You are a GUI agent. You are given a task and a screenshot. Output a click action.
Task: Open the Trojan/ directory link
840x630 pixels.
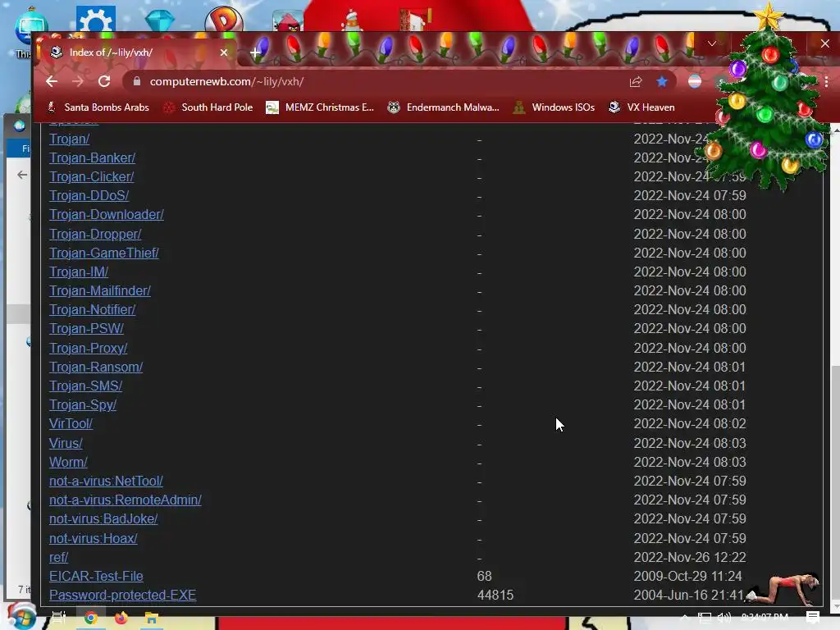click(x=70, y=139)
